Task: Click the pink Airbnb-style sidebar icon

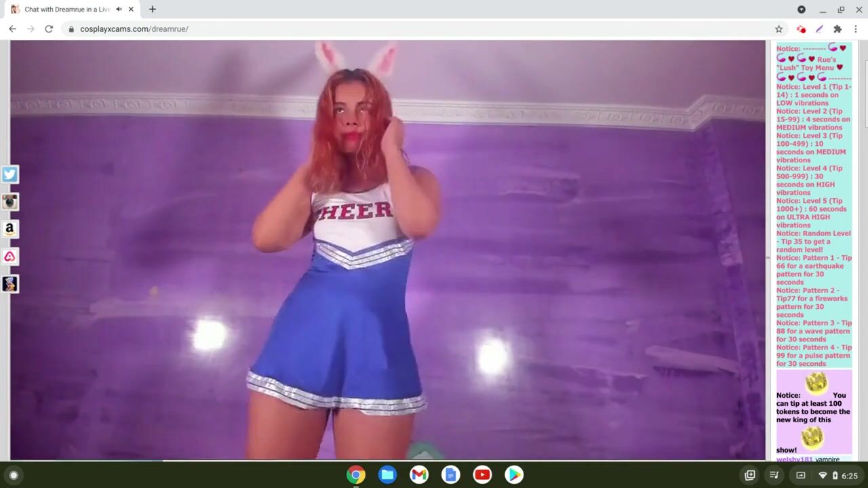Action: click(9, 257)
